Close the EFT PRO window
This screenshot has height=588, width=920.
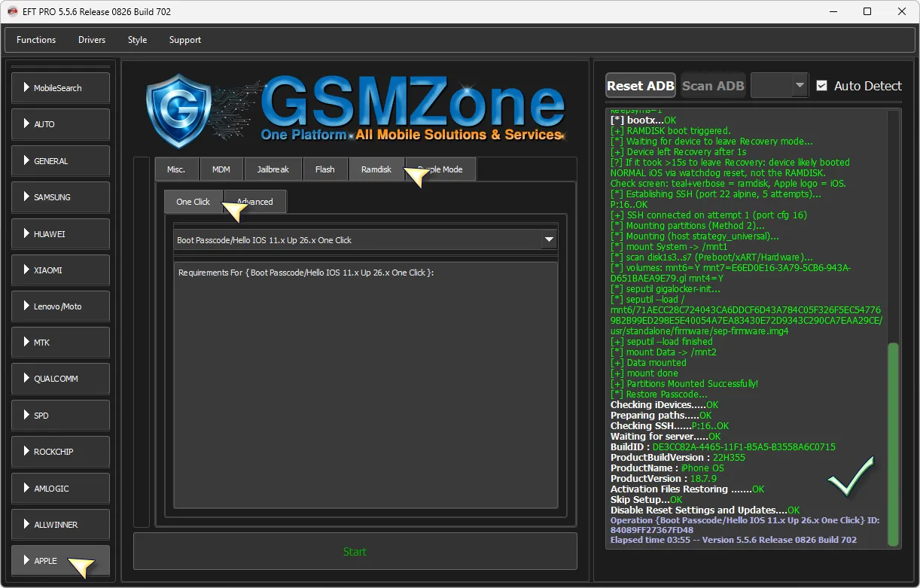click(x=902, y=11)
